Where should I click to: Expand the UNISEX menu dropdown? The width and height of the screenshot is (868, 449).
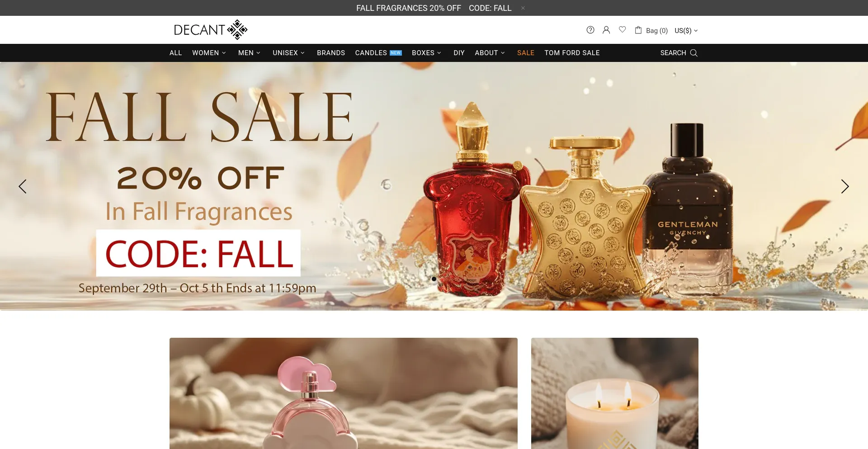[x=288, y=53]
